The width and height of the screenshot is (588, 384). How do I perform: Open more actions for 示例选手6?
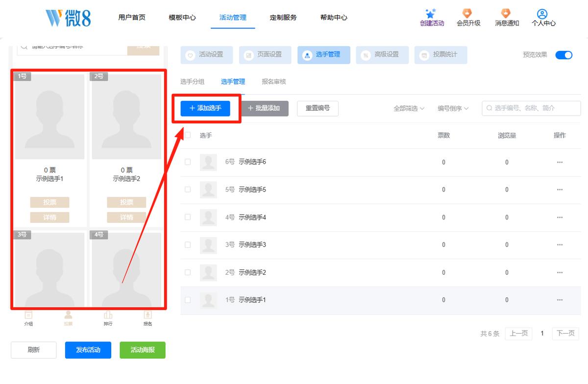coord(560,162)
